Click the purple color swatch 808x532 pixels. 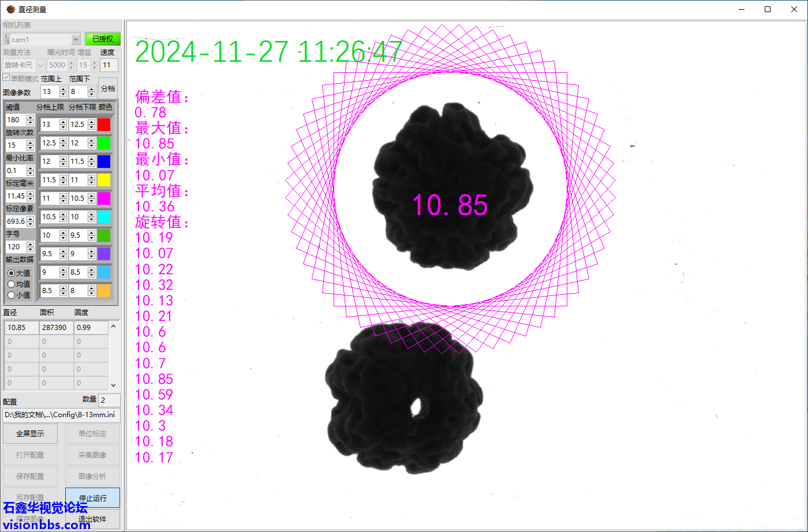click(x=104, y=254)
